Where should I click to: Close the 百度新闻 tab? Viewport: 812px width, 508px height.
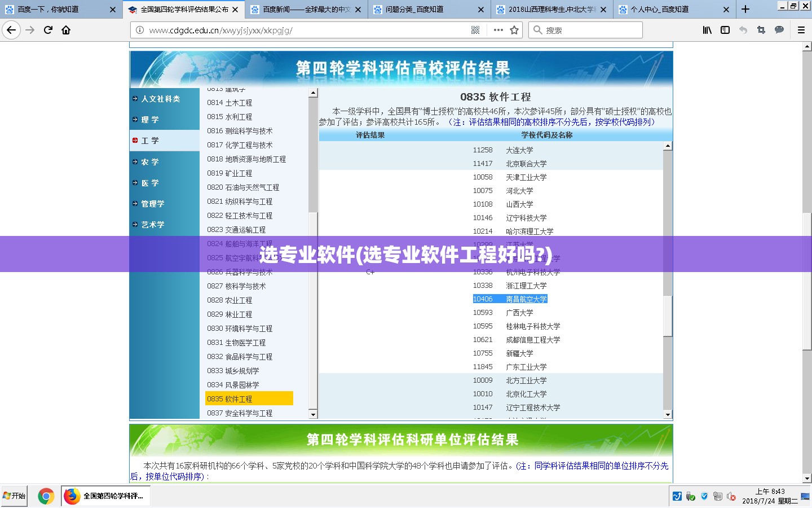[x=358, y=10]
